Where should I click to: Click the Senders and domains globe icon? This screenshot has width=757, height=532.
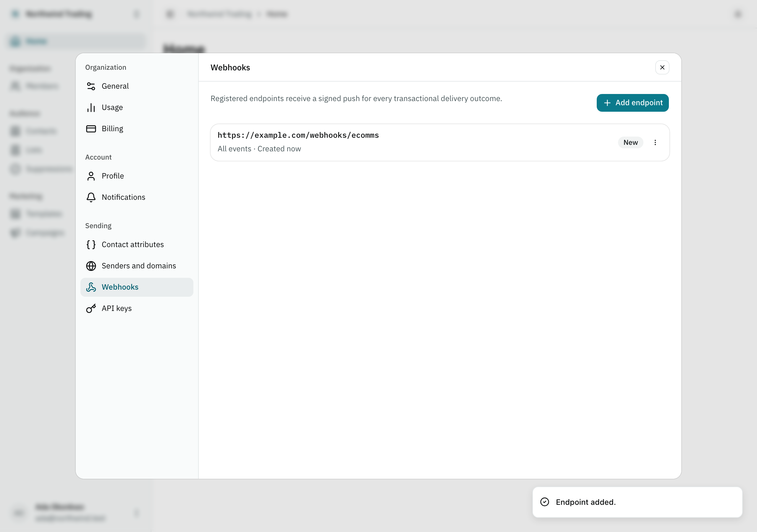point(91,266)
